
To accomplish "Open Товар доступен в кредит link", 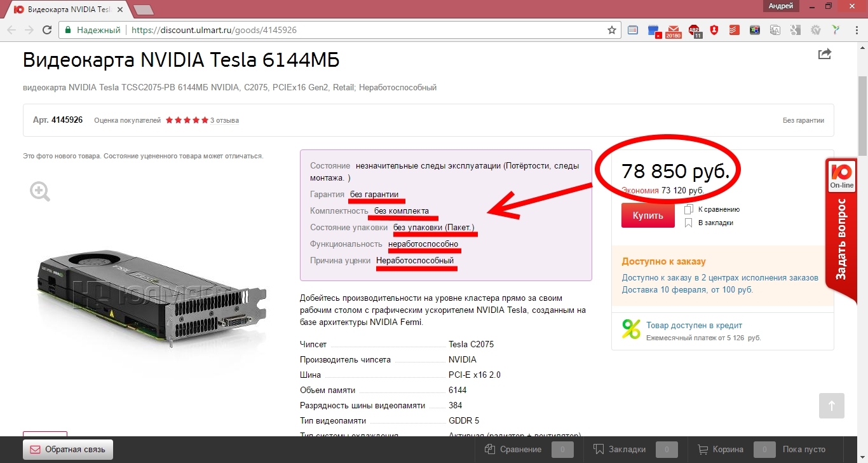I will tap(694, 325).
